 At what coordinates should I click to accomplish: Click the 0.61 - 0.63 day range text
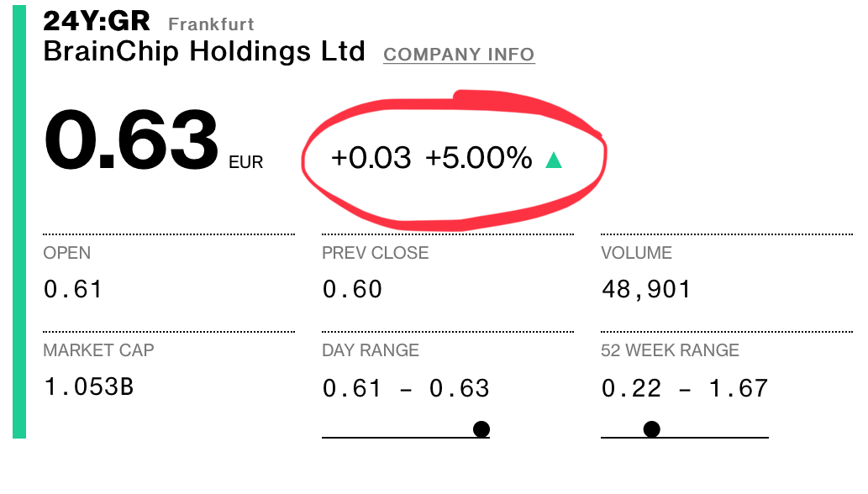(406, 388)
